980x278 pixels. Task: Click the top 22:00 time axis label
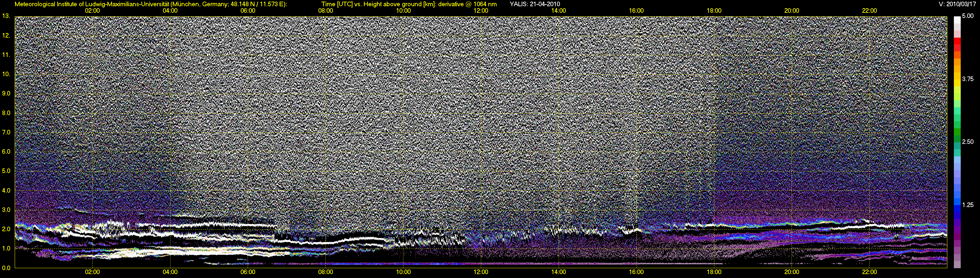coord(869,11)
